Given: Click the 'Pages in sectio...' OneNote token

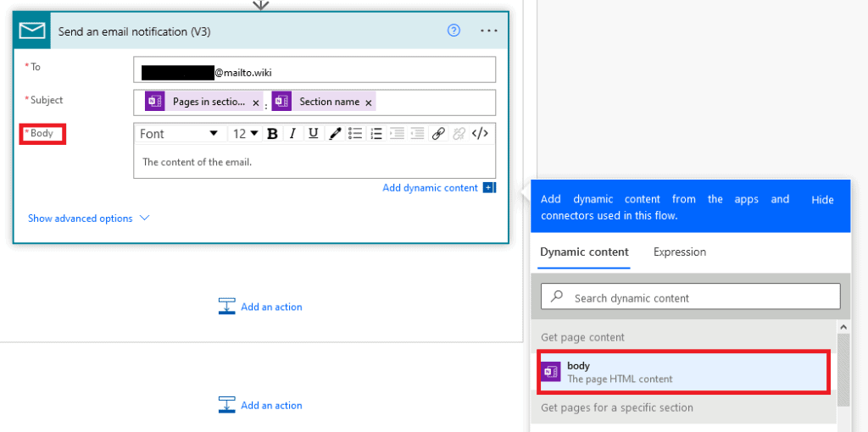Looking at the screenshot, I should tap(203, 102).
